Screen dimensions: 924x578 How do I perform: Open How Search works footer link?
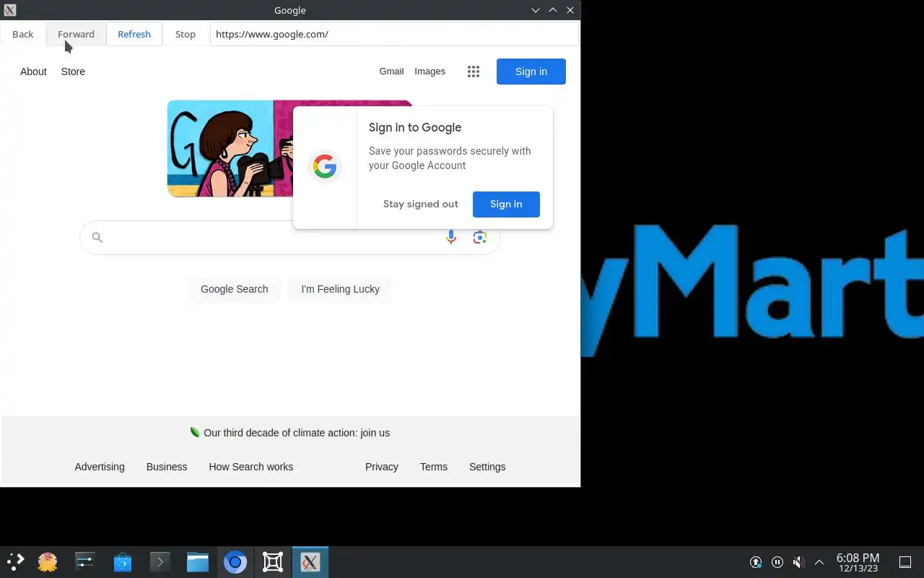pyautogui.click(x=251, y=467)
